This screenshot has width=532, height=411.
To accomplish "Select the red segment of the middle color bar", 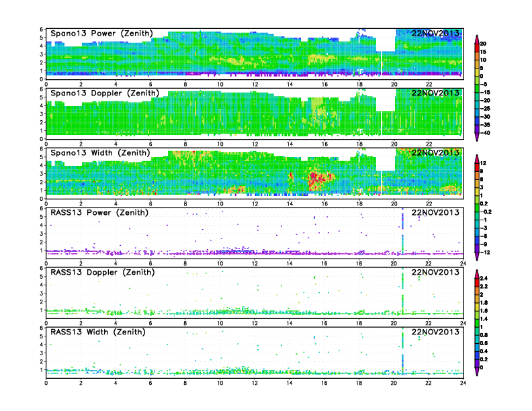I will (477, 167).
